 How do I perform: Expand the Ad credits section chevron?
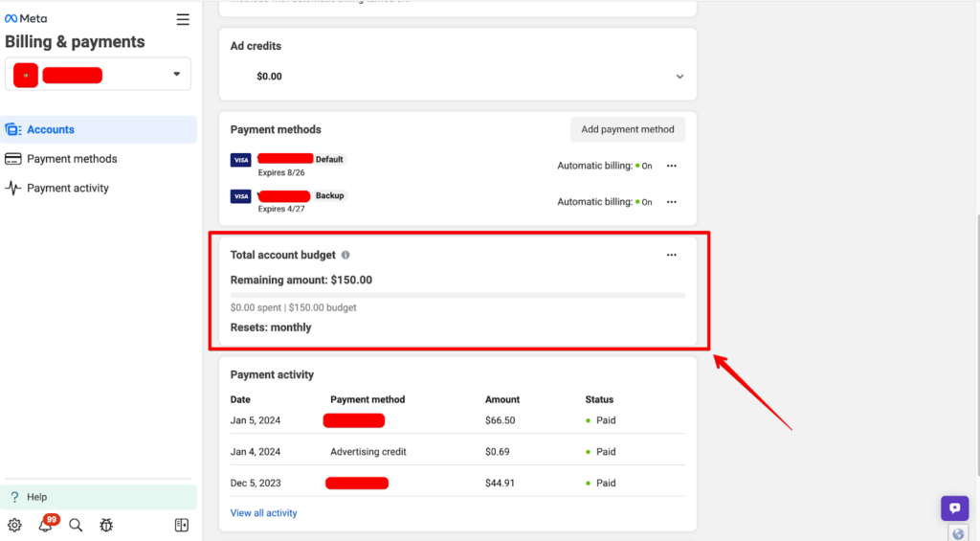click(679, 77)
